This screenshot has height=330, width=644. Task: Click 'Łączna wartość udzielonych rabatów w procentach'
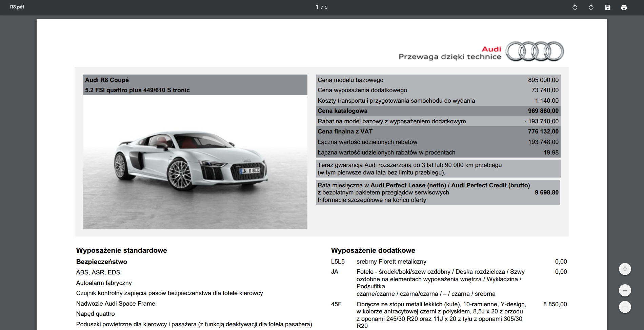386,152
